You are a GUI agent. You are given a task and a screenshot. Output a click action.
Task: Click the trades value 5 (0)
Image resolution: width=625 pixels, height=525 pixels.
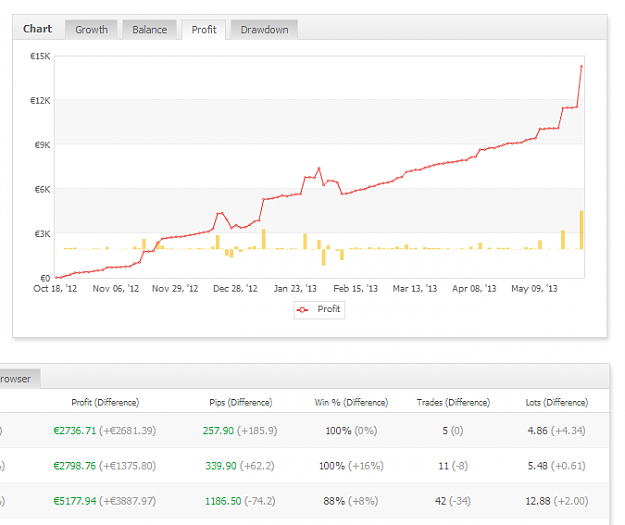pyautogui.click(x=453, y=431)
